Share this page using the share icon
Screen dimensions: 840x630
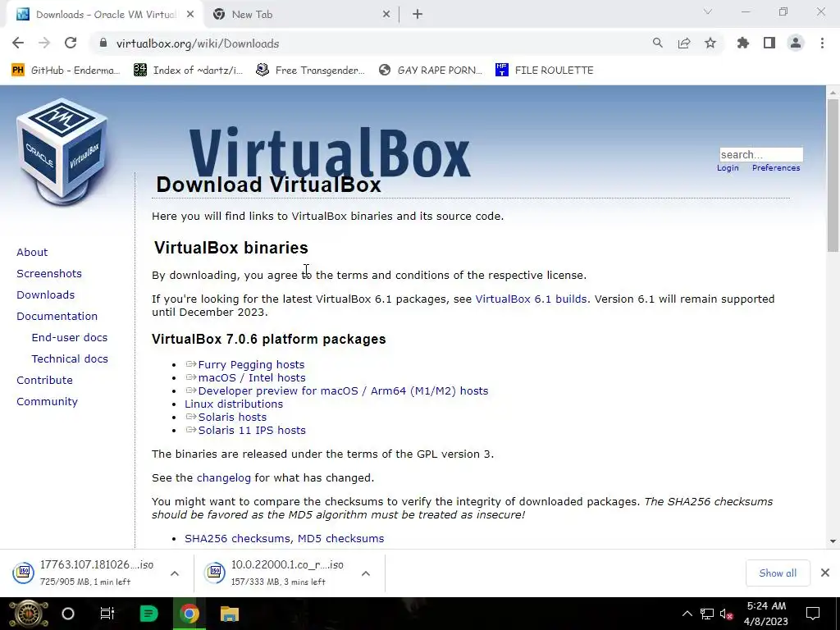(x=684, y=43)
